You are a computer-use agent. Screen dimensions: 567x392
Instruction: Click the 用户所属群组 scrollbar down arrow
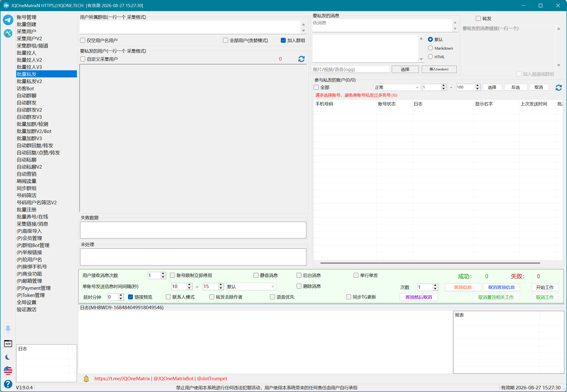click(x=303, y=31)
